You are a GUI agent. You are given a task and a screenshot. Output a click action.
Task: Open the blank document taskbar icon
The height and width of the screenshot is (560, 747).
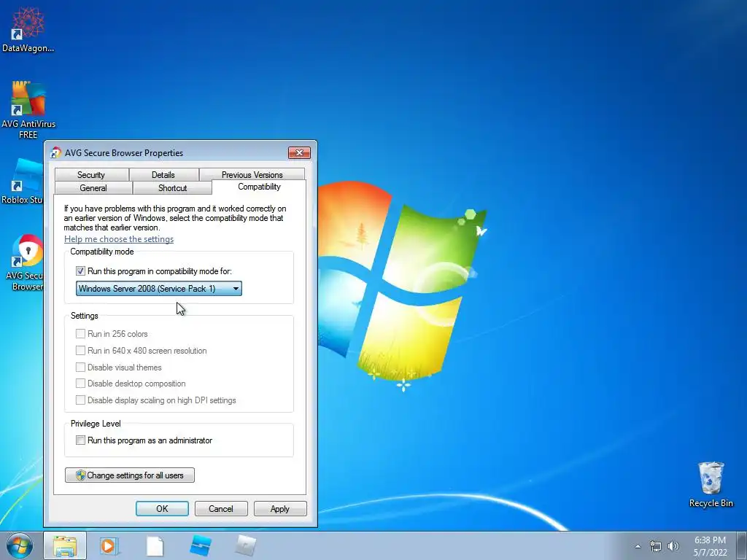pos(155,545)
